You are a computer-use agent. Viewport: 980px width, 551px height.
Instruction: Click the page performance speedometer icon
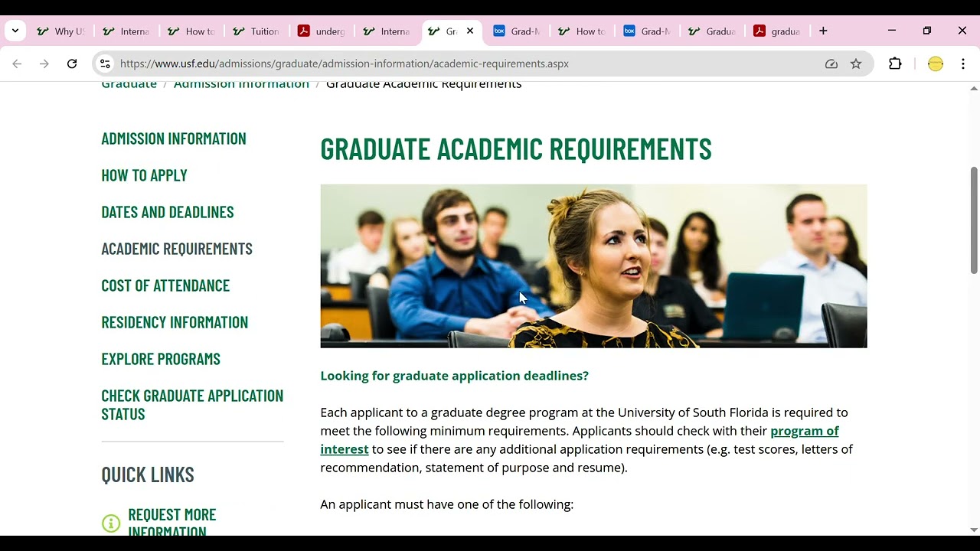tap(831, 64)
